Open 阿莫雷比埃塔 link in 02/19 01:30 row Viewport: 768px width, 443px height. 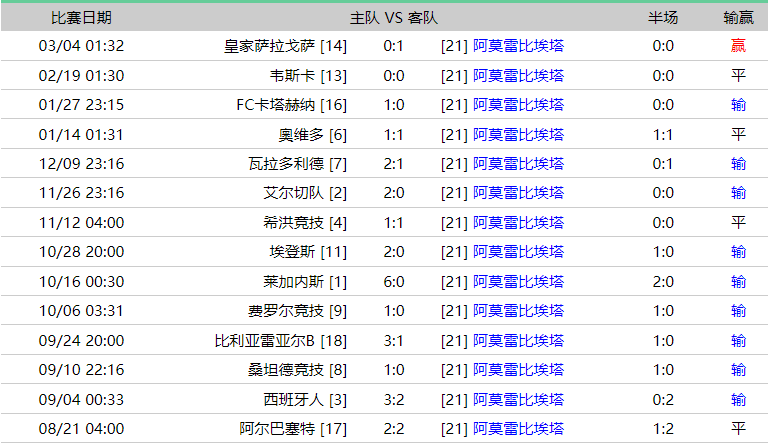(x=518, y=75)
